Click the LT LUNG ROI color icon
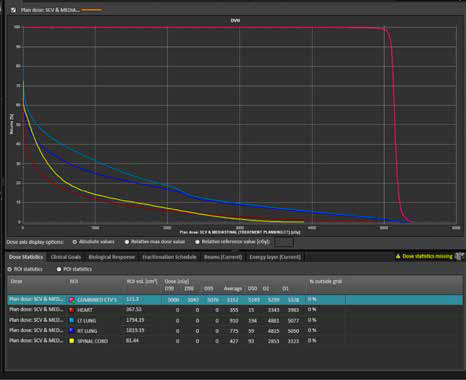Screen dimensions: 466x380 pos(72,320)
